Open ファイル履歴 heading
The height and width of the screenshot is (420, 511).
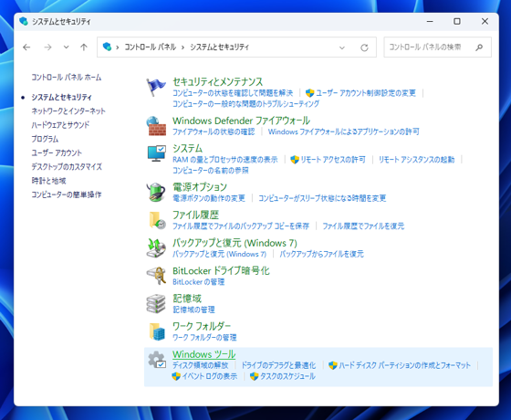[x=195, y=215]
